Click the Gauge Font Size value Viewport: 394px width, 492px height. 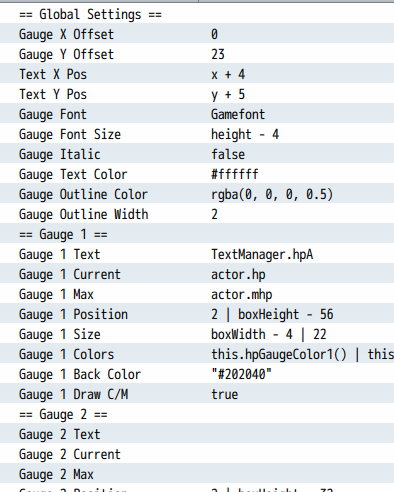click(x=245, y=134)
